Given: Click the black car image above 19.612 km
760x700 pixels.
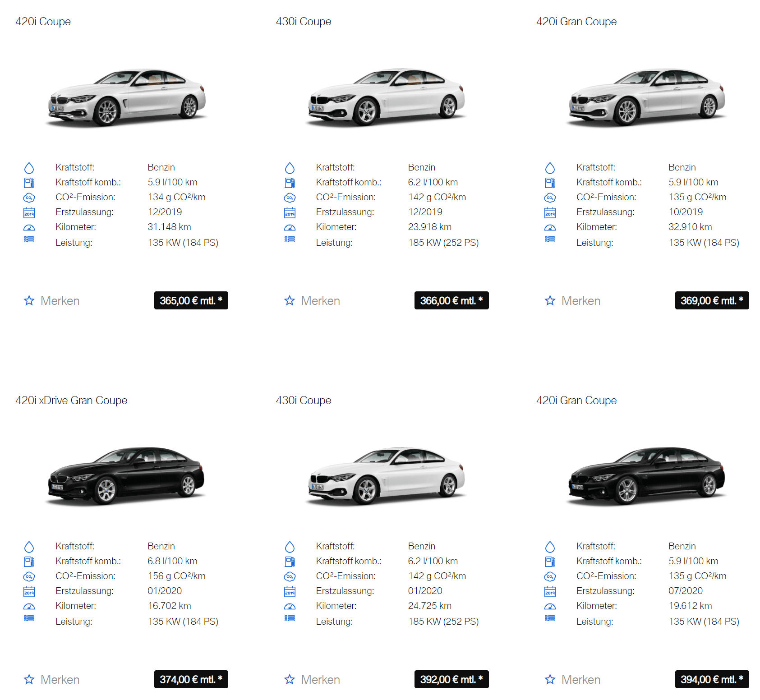Looking at the screenshot, I should [647, 476].
